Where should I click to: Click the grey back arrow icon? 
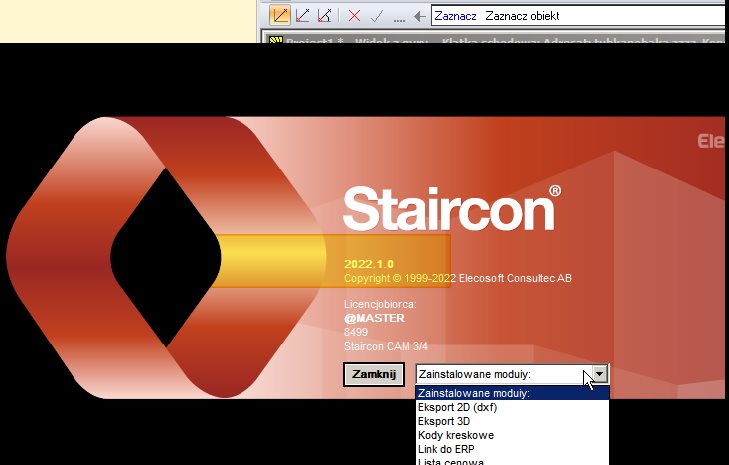420,16
